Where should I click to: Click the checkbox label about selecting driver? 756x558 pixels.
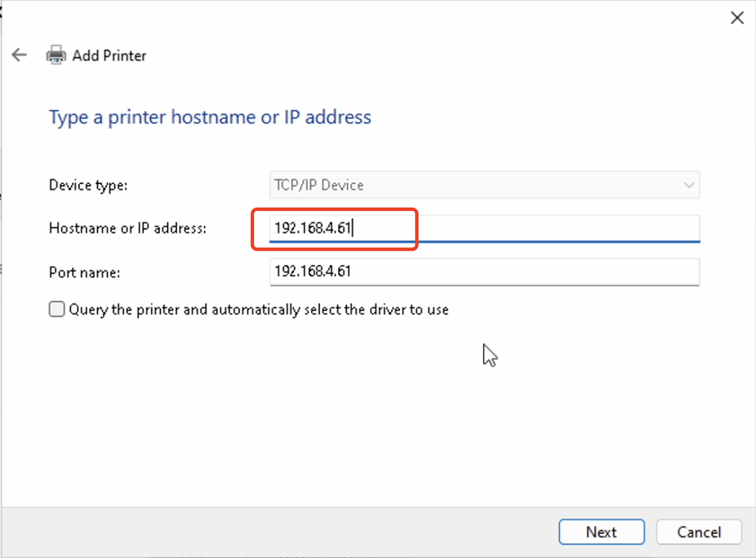tap(258, 309)
